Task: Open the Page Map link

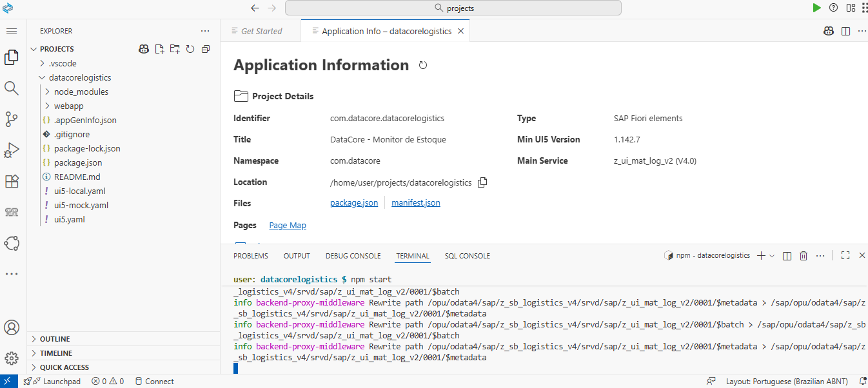Action: tap(288, 226)
